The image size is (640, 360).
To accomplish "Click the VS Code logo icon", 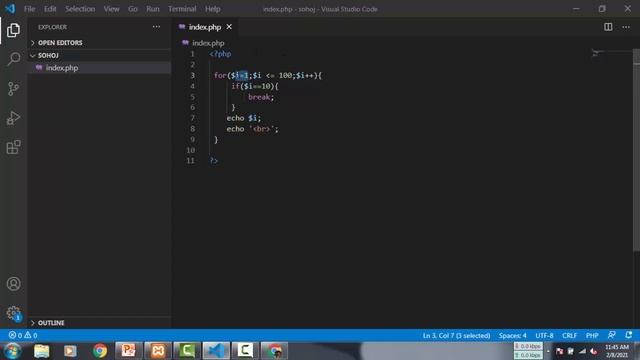I will click(x=10, y=9).
